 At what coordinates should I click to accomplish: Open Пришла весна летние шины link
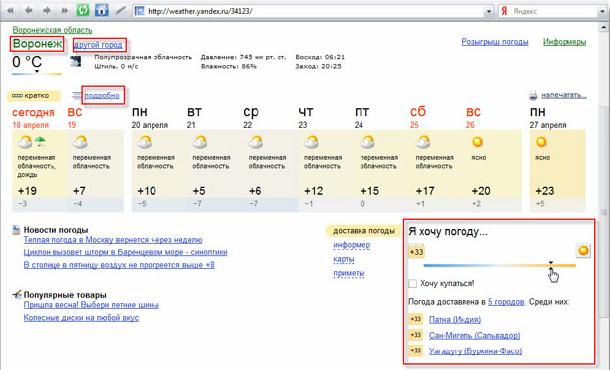[x=91, y=305]
